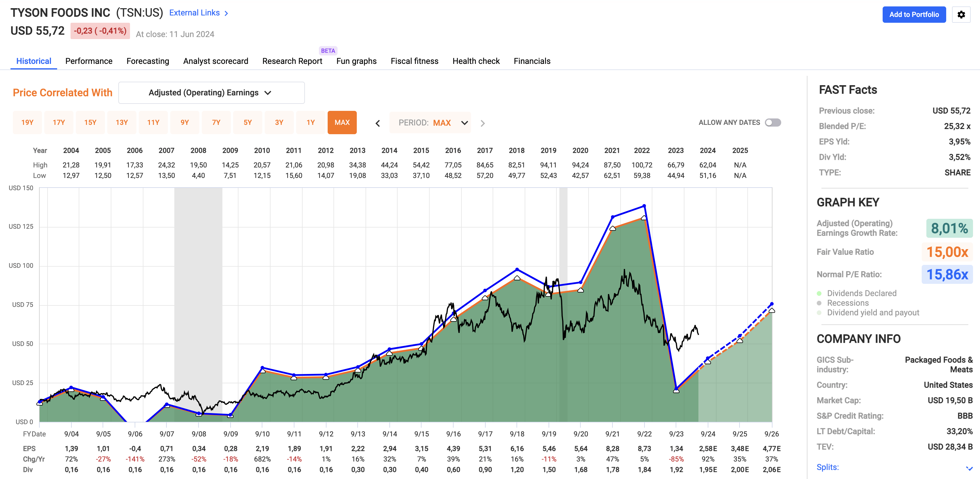Switch to the Health check tab
The image size is (980, 479).
475,61
